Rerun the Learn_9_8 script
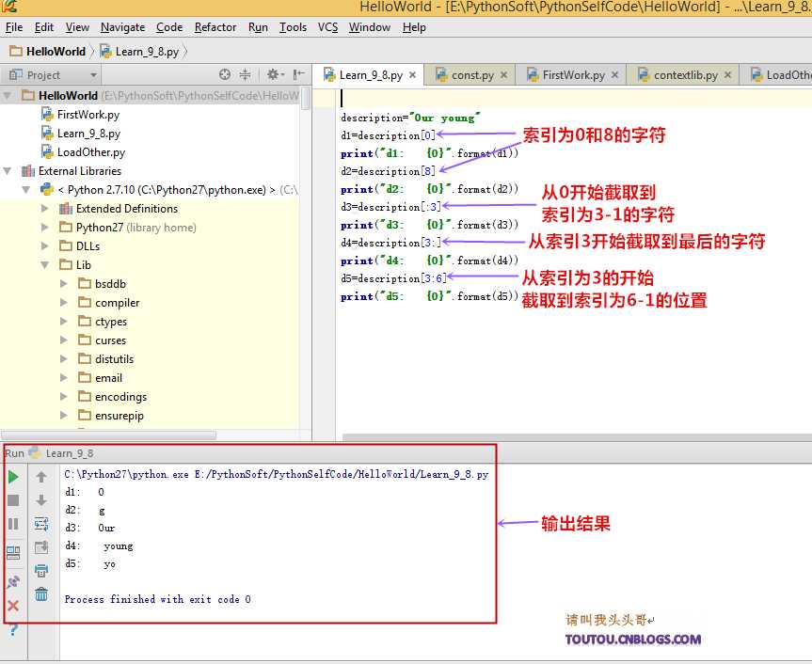The image size is (812, 664). point(13,476)
